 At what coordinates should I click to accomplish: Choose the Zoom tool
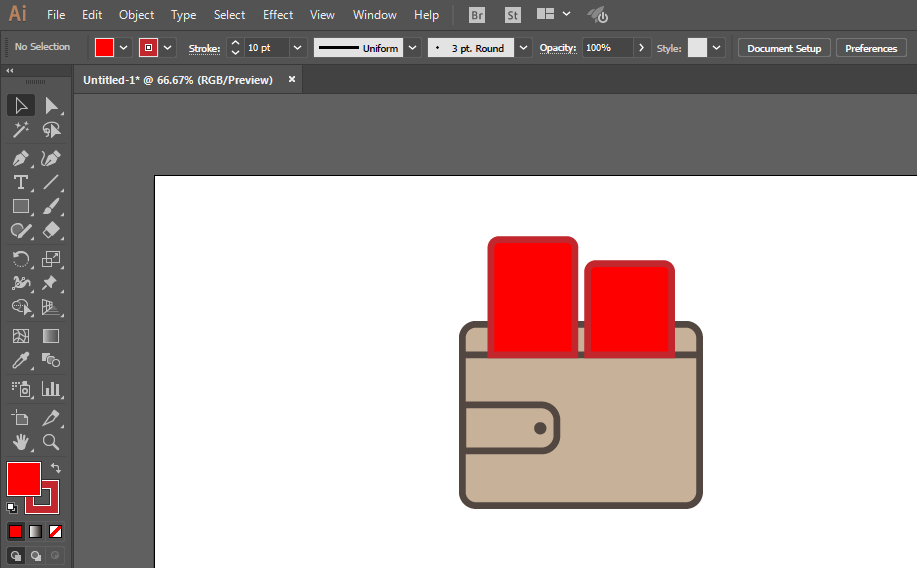(x=51, y=441)
